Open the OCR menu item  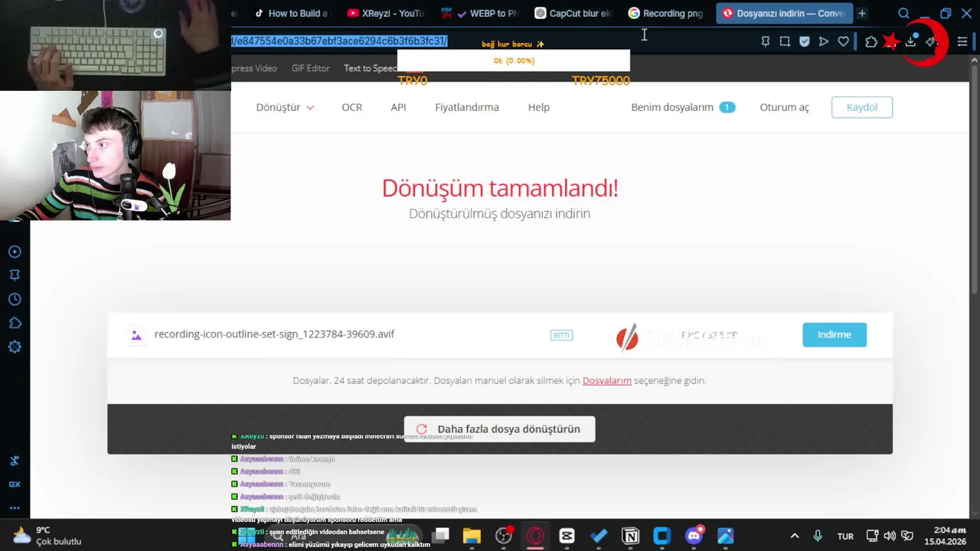(x=352, y=107)
